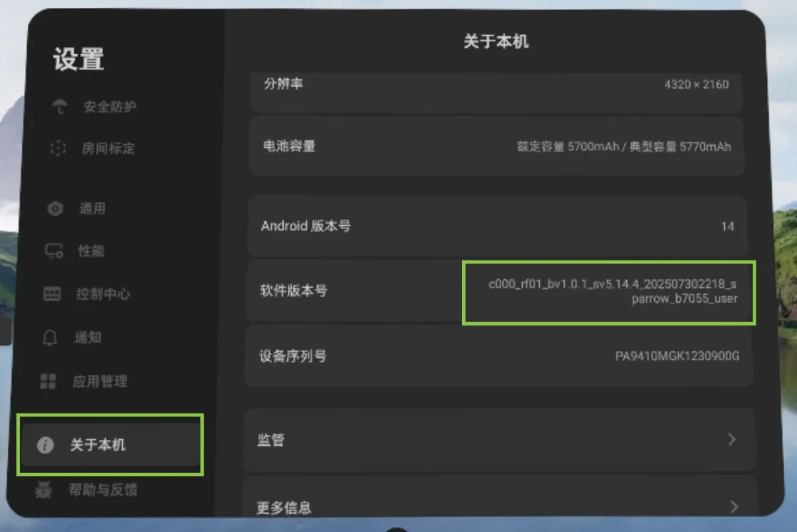
Task: Click the umbrella icon for 安全防护
Action: click(x=60, y=107)
